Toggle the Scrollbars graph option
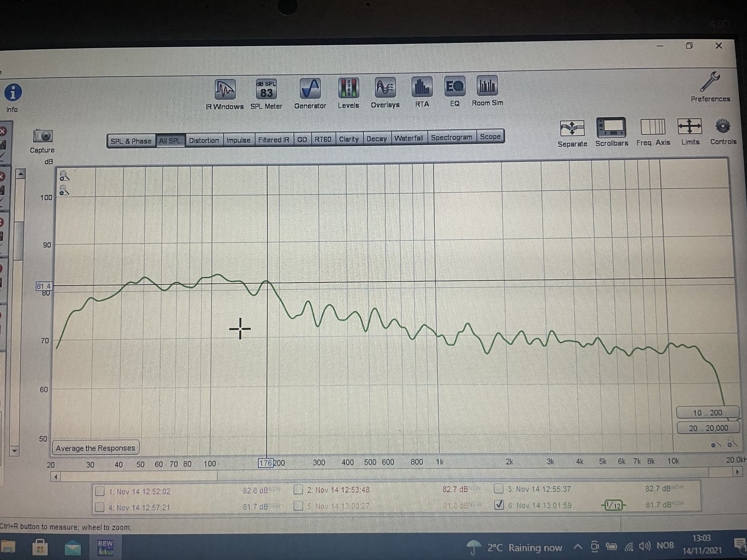The height and width of the screenshot is (560, 747). click(x=612, y=132)
